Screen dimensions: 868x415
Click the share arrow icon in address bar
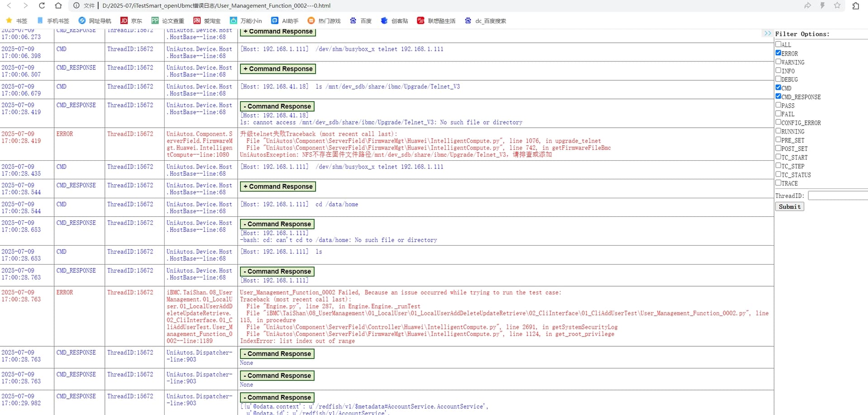(807, 5)
